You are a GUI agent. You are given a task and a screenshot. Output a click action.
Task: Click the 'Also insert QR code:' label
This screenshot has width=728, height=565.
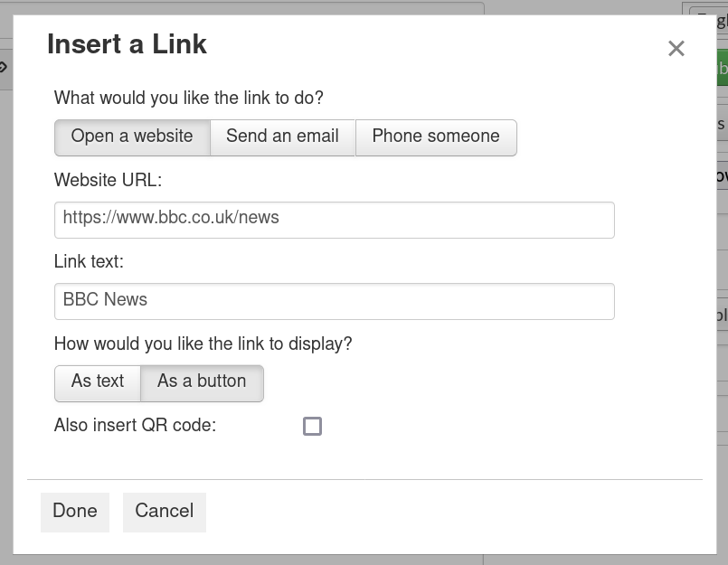pyautogui.click(x=135, y=425)
